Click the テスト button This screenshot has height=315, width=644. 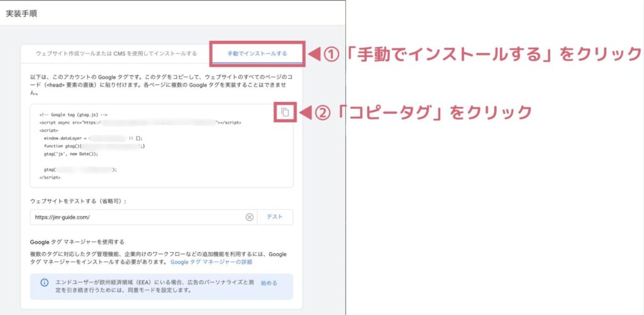click(x=275, y=217)
